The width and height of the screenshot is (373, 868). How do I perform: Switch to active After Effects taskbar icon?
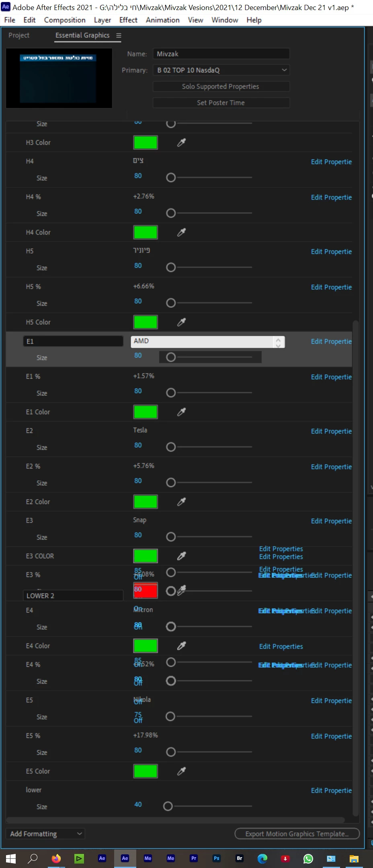tap(125, 858)
